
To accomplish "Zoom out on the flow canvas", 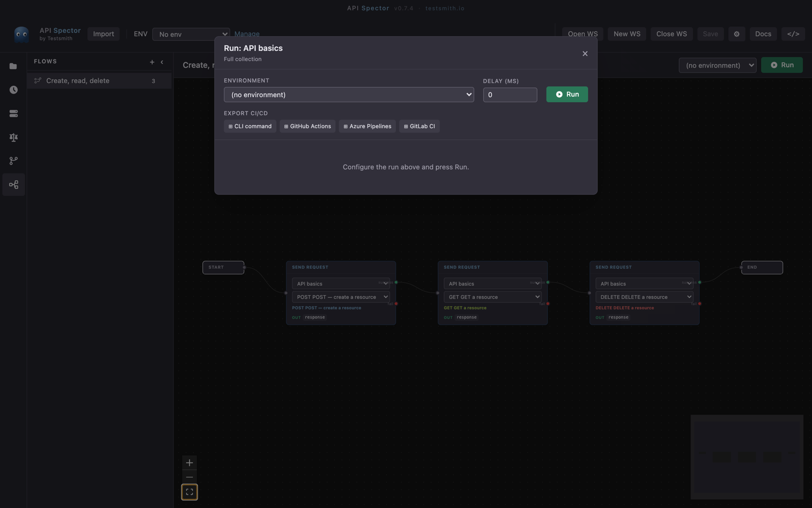I will [189, 477].
